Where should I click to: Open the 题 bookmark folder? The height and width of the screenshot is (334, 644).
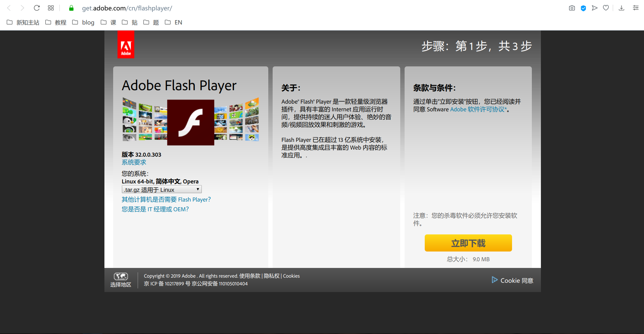click(151, 22)
